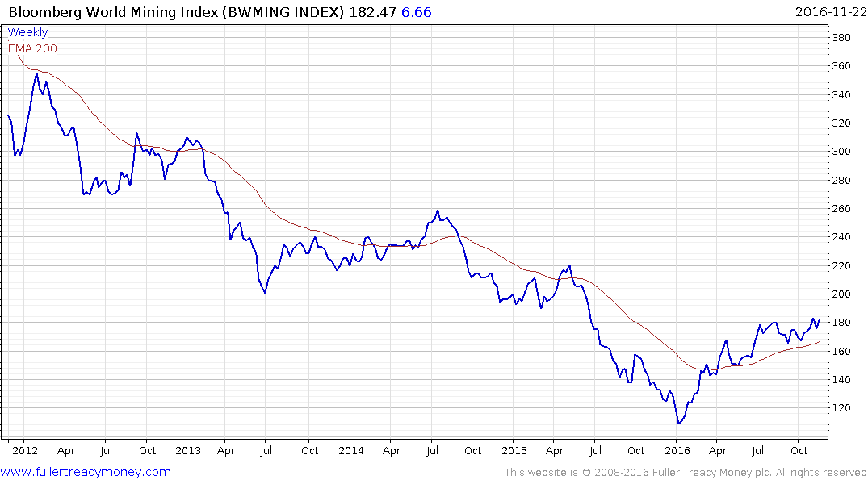This screenshot has height=484, width=868.
Task: Click the Bloomberg World Mining Index title
Action: (x=177, y=12)
